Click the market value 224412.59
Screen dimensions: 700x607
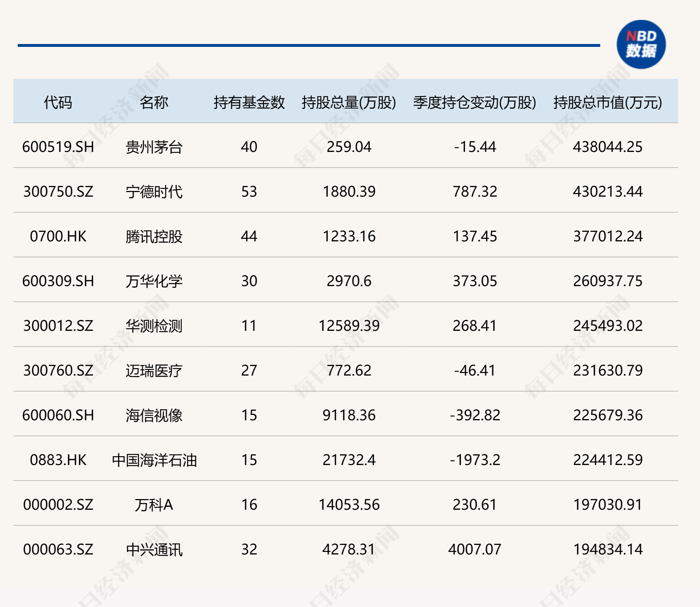608,460
